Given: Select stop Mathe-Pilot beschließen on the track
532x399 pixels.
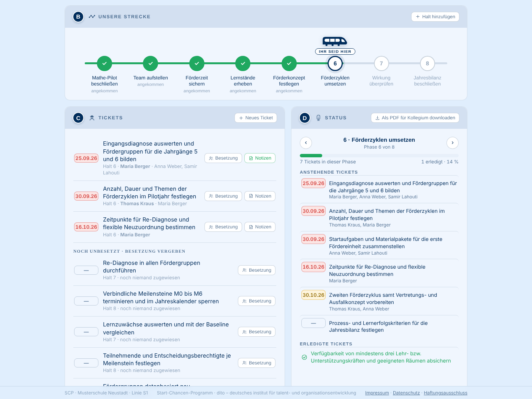Looking at the screenshot, I should (104, 63).
